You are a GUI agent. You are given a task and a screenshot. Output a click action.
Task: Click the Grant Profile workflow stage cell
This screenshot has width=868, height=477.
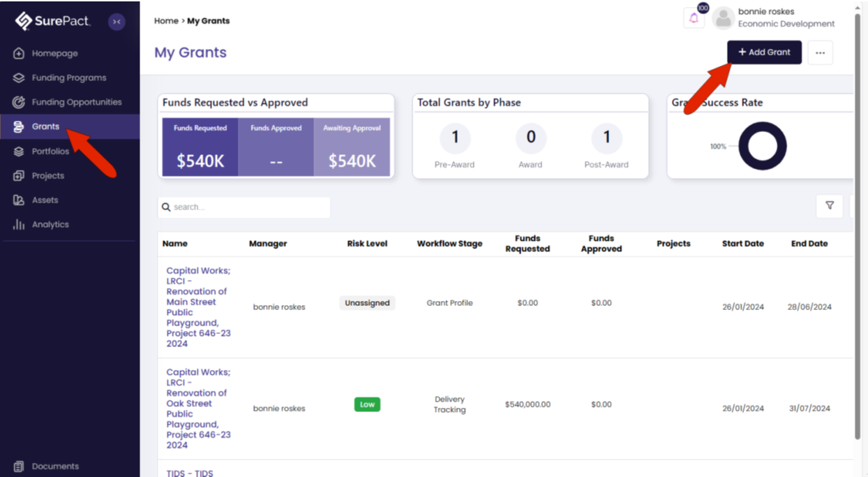click(449, 303)
